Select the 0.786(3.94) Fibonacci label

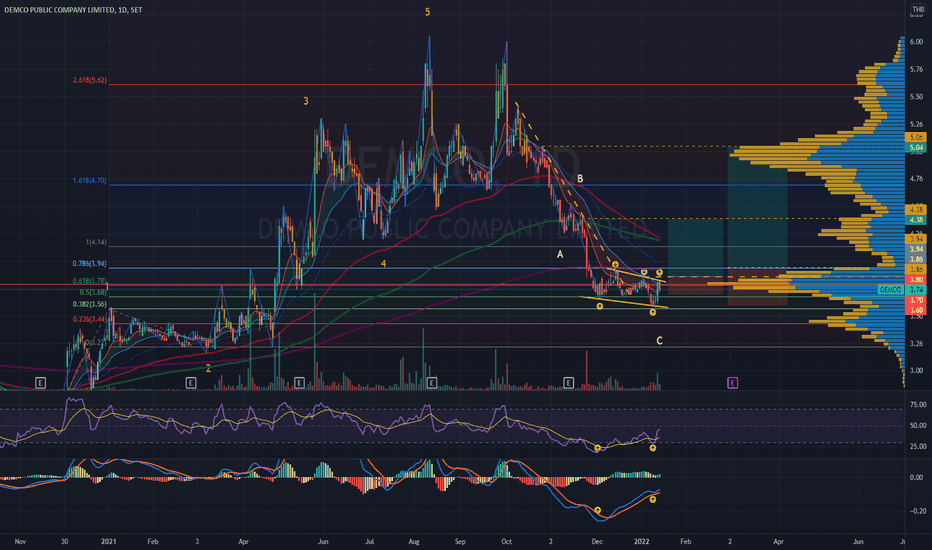90,263
